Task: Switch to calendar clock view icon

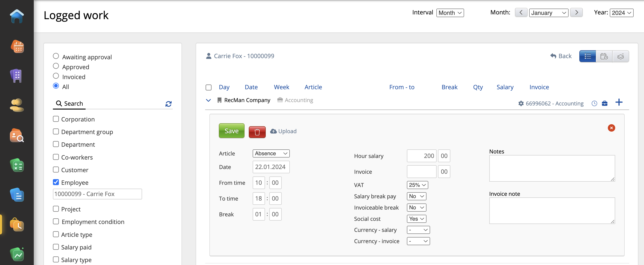Action: [x=604, y=56]
